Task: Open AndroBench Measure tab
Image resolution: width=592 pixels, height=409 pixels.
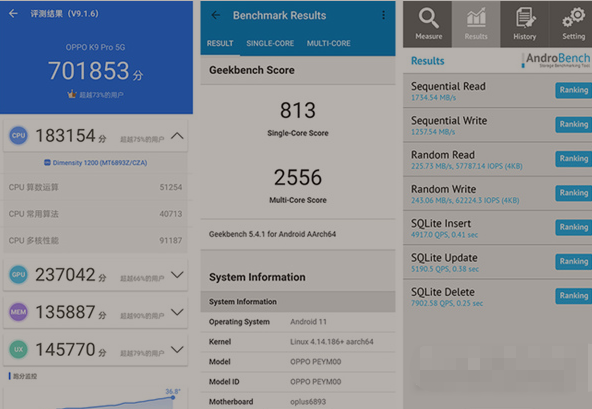Action: tap(427, 24)
